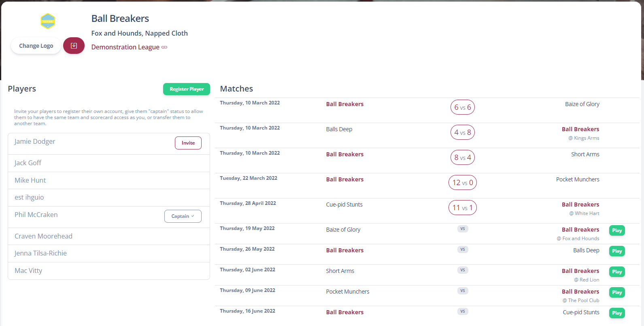
Task: Click the Register Player button
Action: (x=186, y=89)
